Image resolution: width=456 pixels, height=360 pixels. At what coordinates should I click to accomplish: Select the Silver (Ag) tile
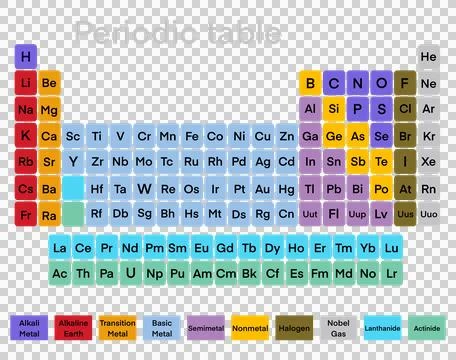pos(263,162)
